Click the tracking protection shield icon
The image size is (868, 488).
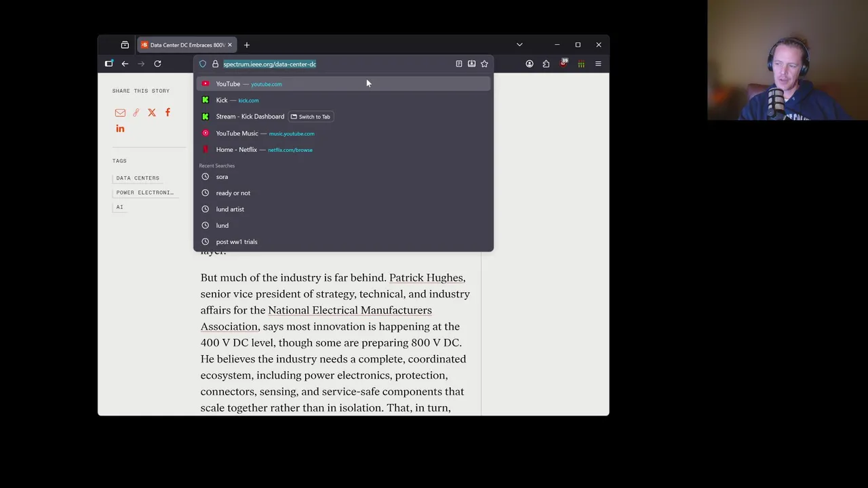click(203, 64)
